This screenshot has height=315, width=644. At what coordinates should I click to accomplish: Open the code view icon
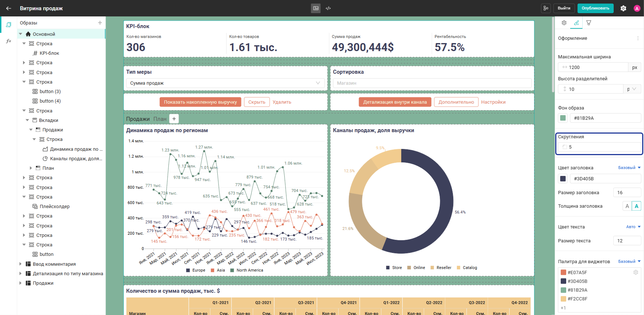tap(328, 8)
